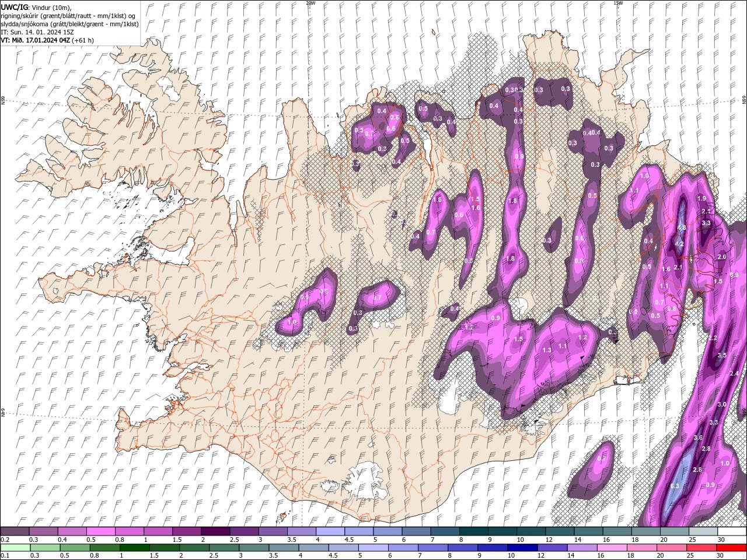Click the (+61 h) forecast offset
The image size is (747, 560).
point(83,40)
